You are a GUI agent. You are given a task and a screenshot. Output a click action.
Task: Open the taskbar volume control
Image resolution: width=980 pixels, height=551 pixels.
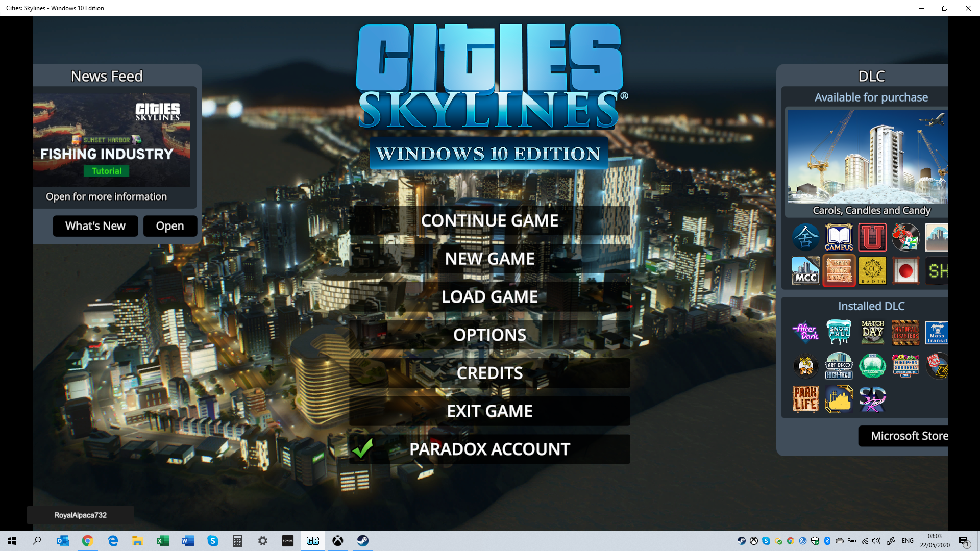coord(876,541)
